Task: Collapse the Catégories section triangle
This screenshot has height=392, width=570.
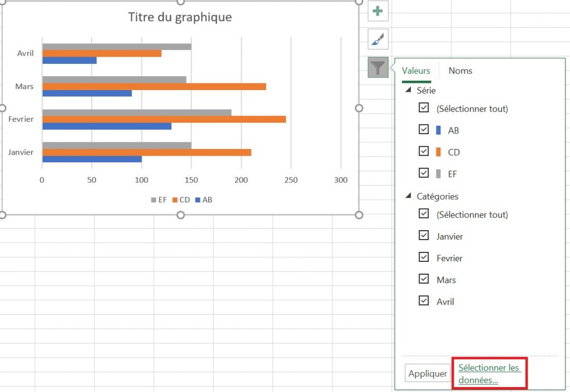Action: [410, 196]
